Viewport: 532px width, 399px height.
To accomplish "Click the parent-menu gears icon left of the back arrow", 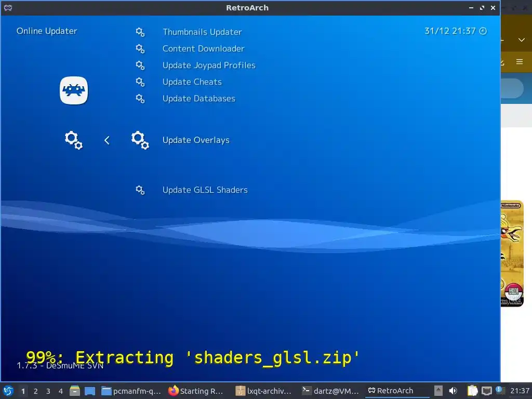I will pos(74,140).
